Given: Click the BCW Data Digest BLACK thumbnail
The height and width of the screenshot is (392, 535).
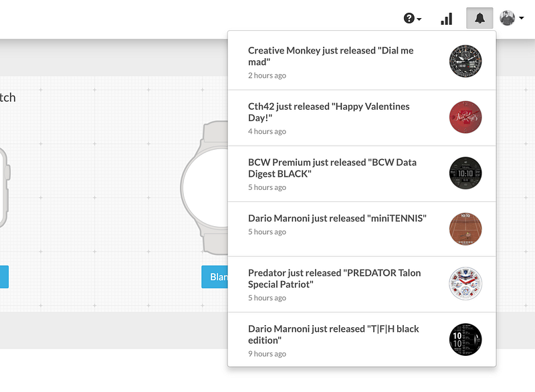Looking at the screenshot, I should 465,173.
